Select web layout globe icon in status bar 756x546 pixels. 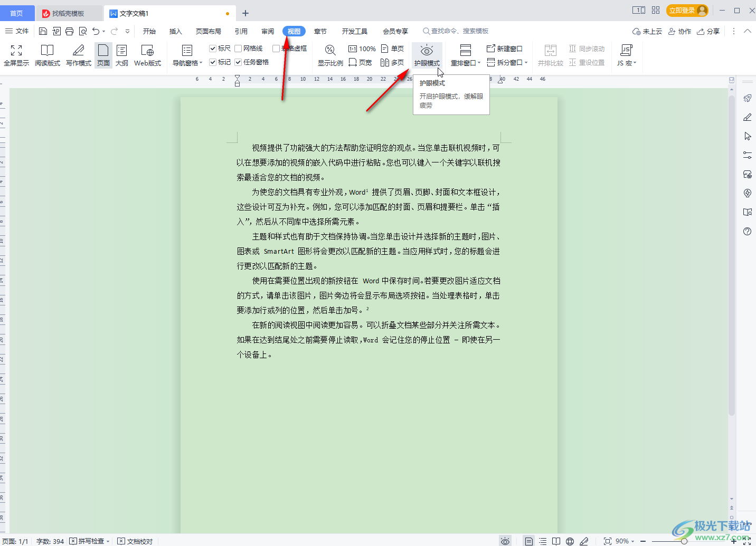[x=570, y=541]
